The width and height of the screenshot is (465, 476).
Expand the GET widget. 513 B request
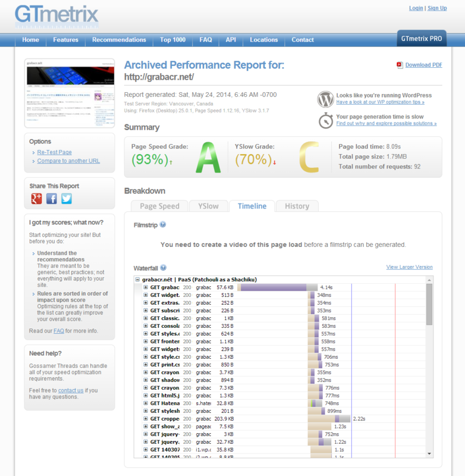click(146, 295)
